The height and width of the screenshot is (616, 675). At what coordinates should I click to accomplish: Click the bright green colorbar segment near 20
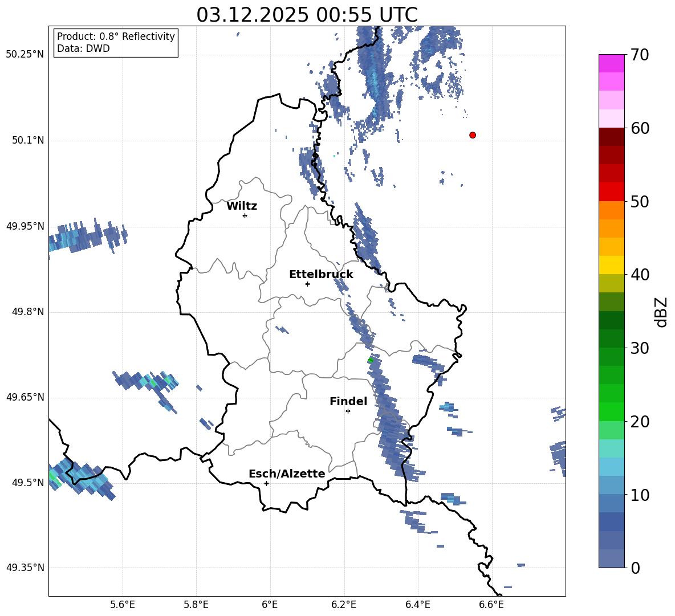(x=611, y=411)
